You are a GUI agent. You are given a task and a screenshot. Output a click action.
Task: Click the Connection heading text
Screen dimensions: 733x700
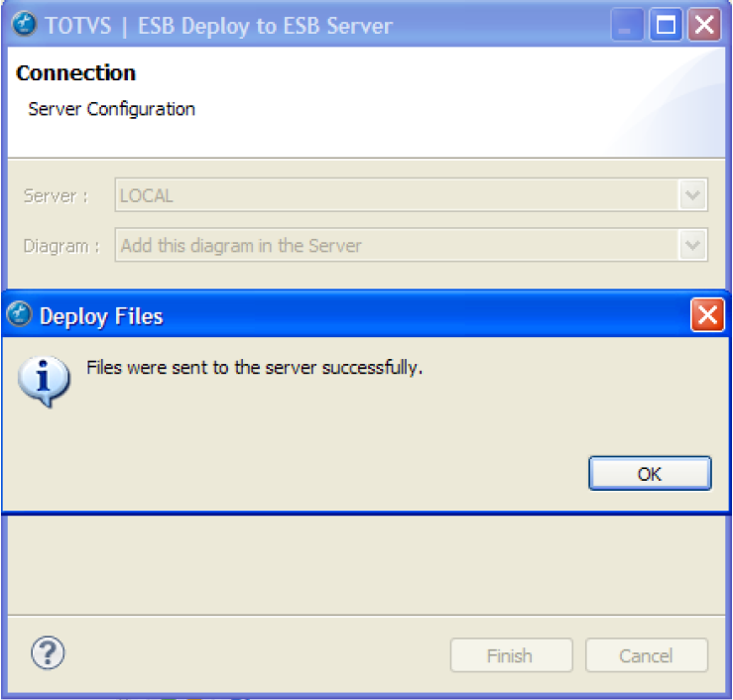pos(76,73)
